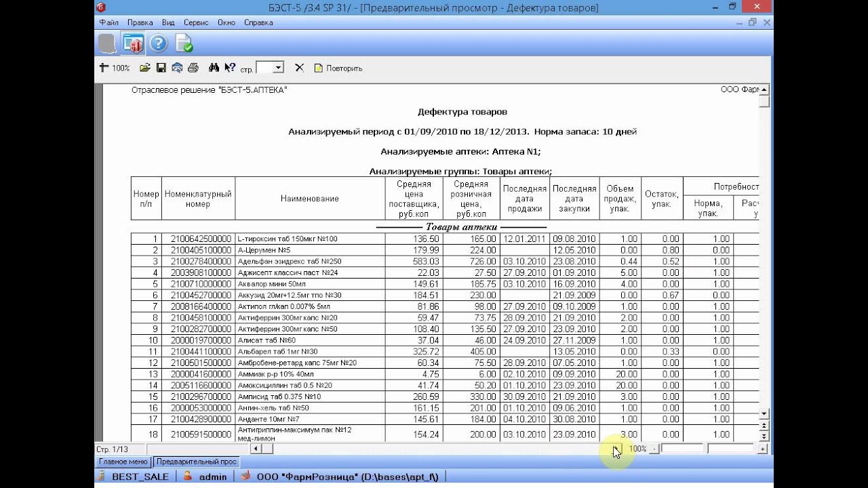868x488 pixels.
Task: Click nomenclature number 2100642500000
Action: point(201,239)
